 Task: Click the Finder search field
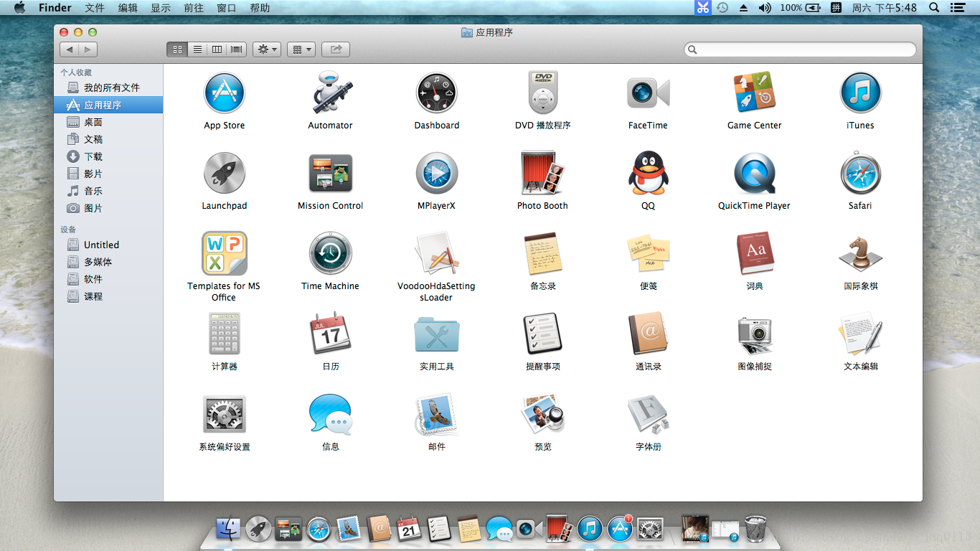pyautogui.click(x=804, y=50)
